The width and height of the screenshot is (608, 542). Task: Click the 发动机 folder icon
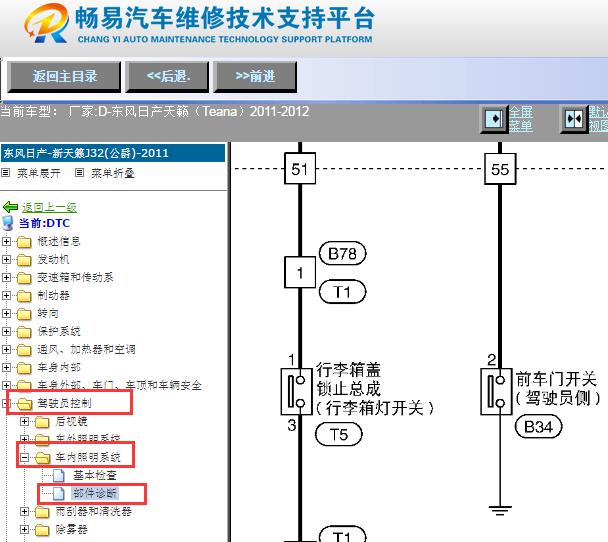click(x=24, y=260)
